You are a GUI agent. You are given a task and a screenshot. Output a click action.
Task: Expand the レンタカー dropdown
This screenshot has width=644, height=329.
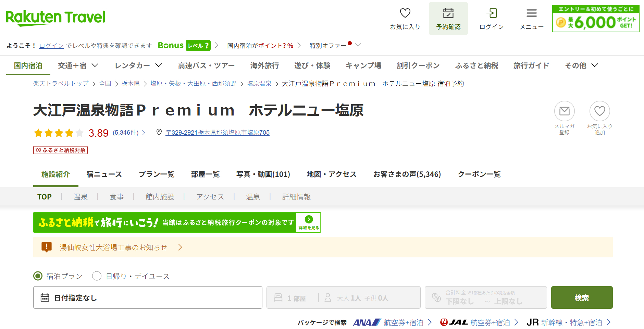click(x=138, y=65)
